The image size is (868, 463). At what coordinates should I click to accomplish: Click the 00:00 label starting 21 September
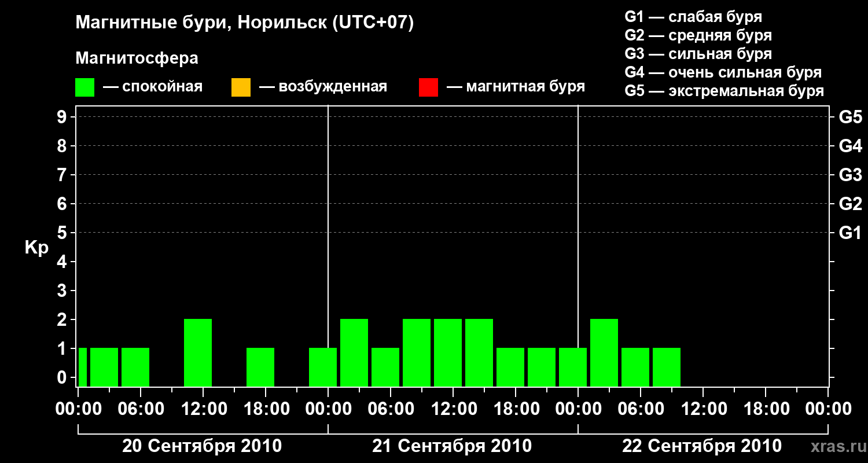point(328,409)
